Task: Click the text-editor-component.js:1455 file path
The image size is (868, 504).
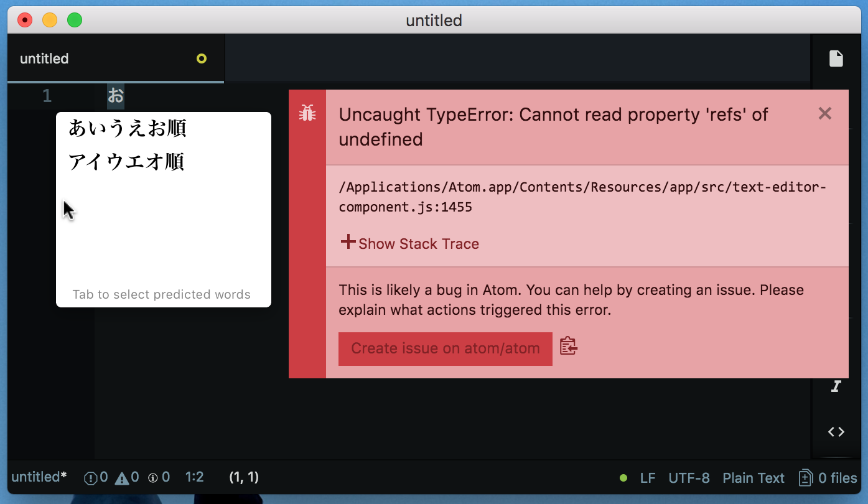Action: pyautogui.click(x=583, y=197)
